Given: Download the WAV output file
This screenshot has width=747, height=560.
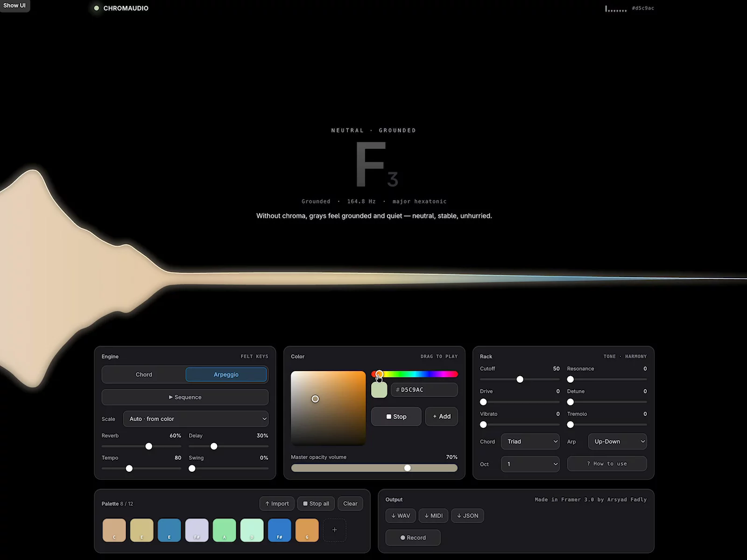Looking at the screenshot, I should 401,516.
